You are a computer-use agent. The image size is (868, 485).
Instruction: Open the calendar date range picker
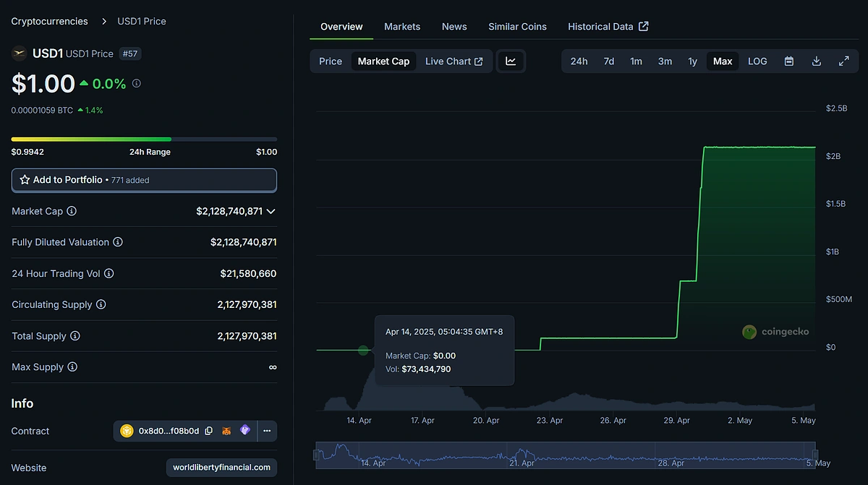(x=789, y=61)
